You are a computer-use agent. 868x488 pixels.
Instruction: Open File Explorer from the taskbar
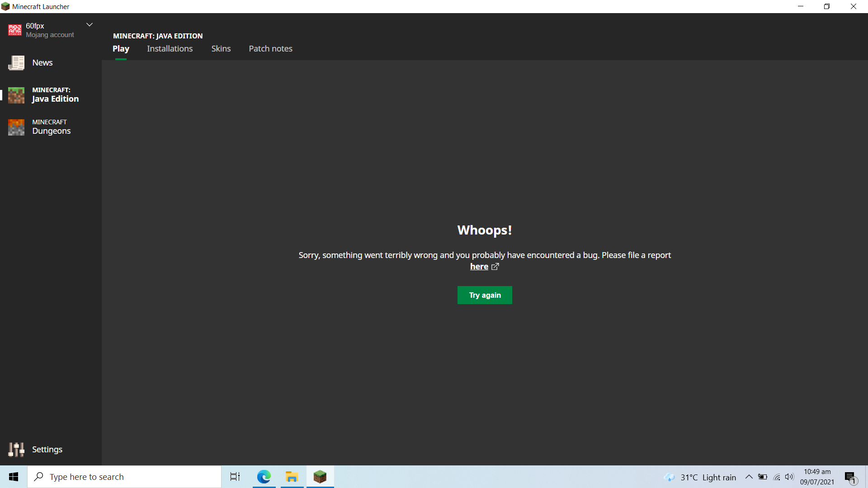[292, 477]
